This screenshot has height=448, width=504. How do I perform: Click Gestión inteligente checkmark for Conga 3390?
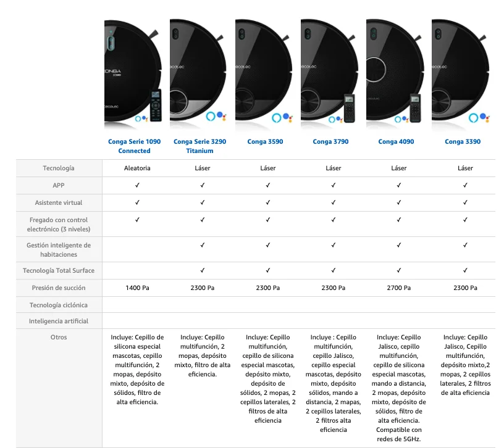coord(465,246)
